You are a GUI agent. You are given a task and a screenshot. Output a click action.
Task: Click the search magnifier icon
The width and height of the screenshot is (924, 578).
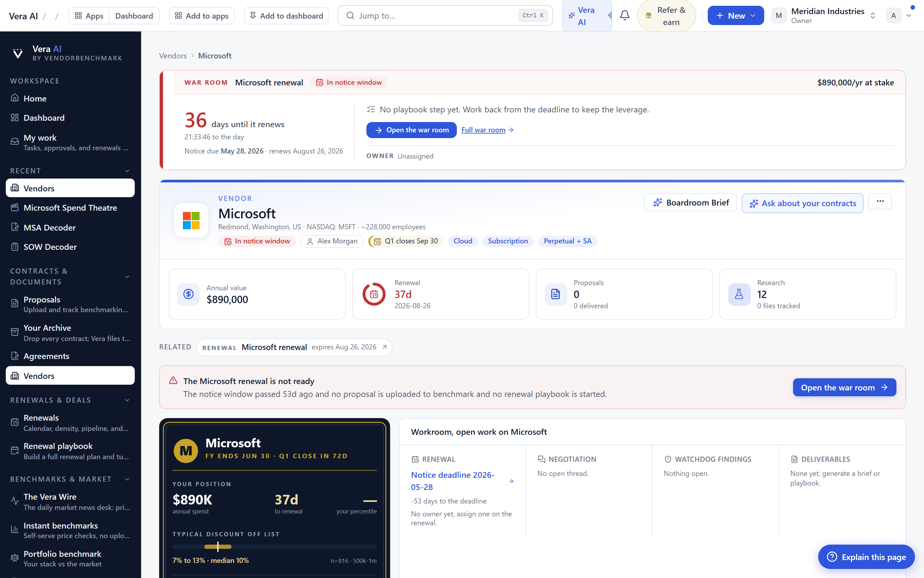350,16
